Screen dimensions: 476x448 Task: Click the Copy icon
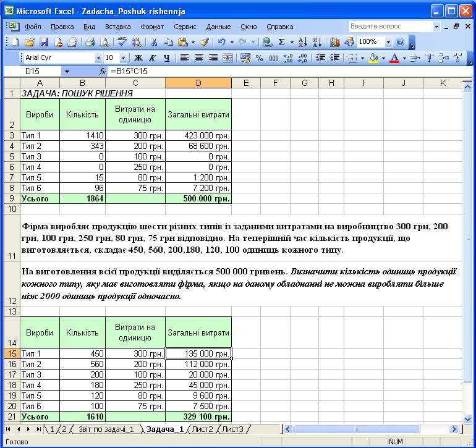(168, 42)
